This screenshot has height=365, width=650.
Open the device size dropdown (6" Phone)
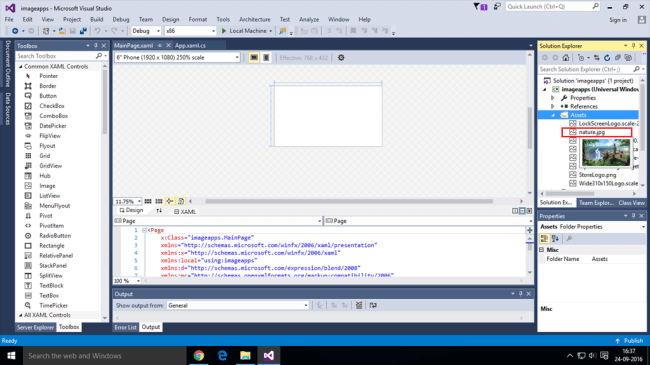[177, 58]
